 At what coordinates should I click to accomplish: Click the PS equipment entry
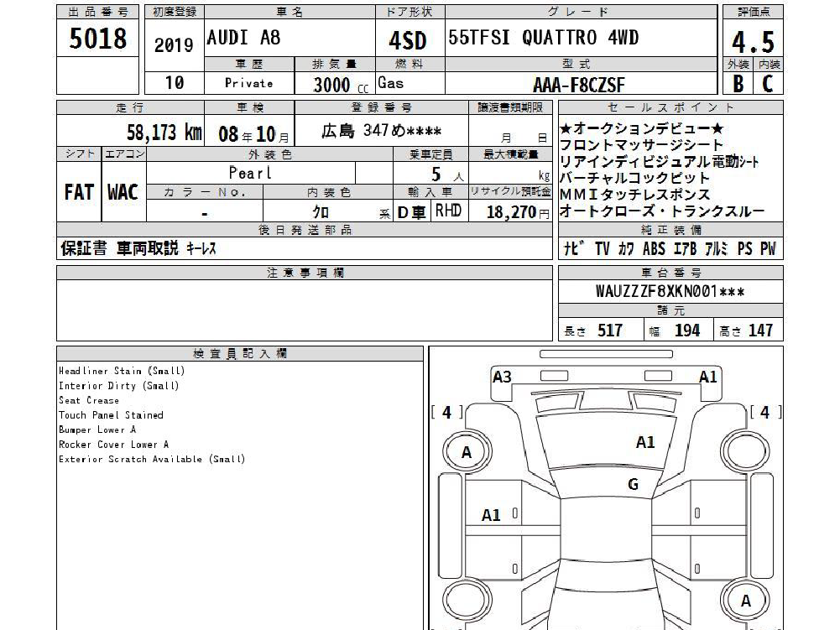click(x=744, y=248)
